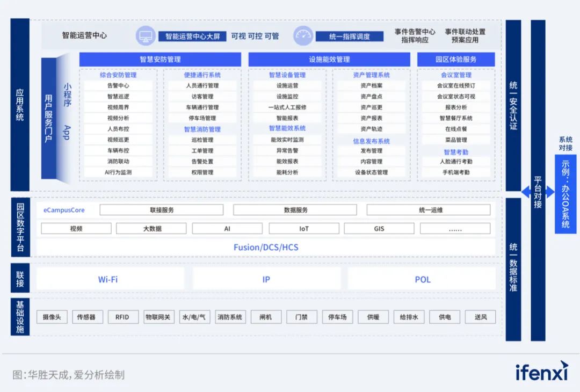Expand the 园区体验服务 section header
Screen dimensions: 580x392
pyautogui.click(x=455, y=59)
